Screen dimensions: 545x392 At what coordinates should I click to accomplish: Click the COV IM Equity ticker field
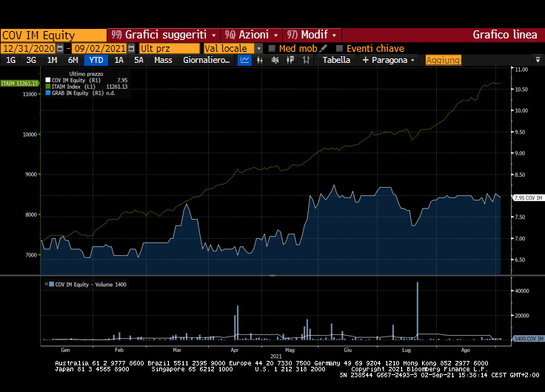pos(53,35)
